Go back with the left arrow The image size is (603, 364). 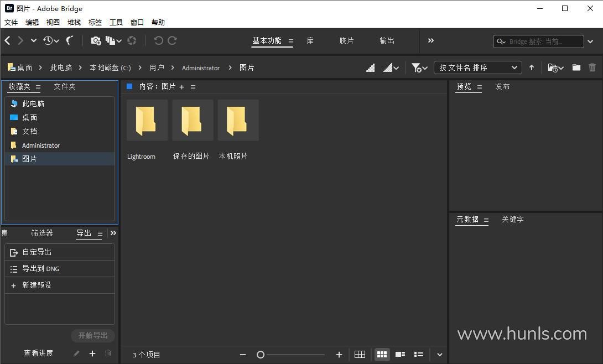[x=8, y=40]
